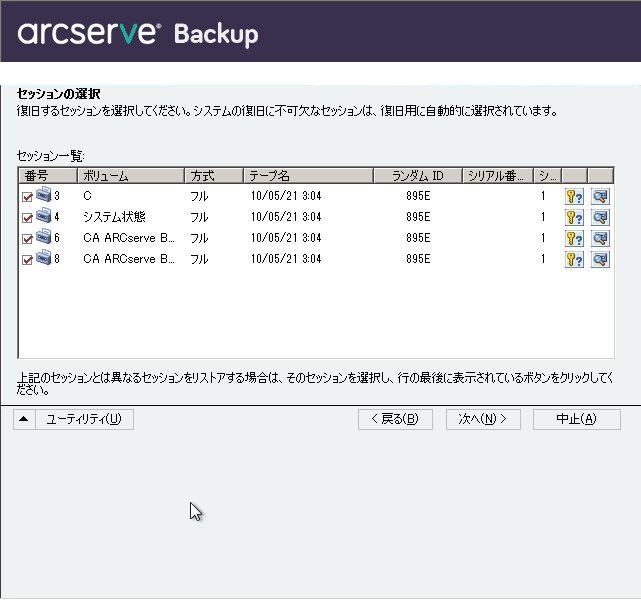Click the 中止(A) abort button
The width and height of the screenshot is (641, 600).
tap(577, 419)
